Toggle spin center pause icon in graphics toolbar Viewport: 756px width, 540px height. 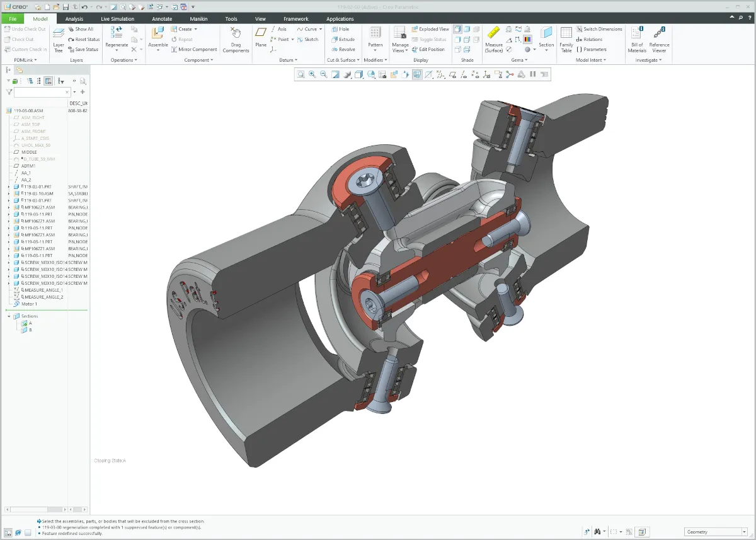coord(533,74)
